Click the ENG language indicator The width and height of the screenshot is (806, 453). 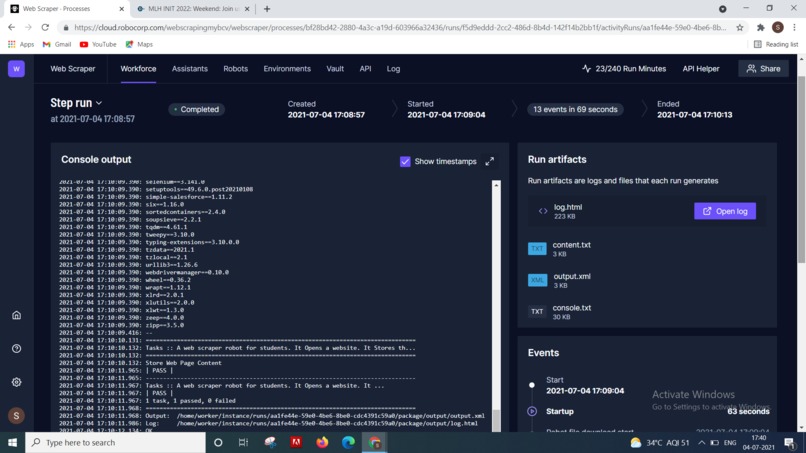(x=730, y=442)
